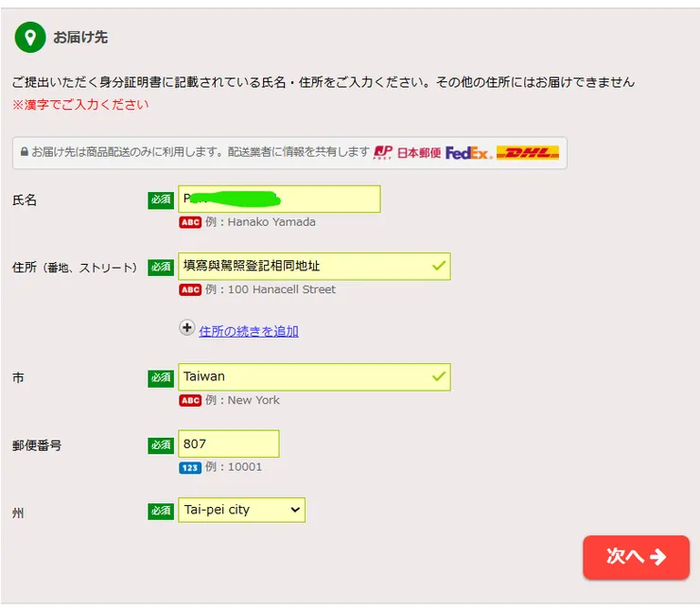Click the 郵便番号 field label
The width and height of the screenshot is (700, 609).
pyautogui.click(x=37, y=445)
